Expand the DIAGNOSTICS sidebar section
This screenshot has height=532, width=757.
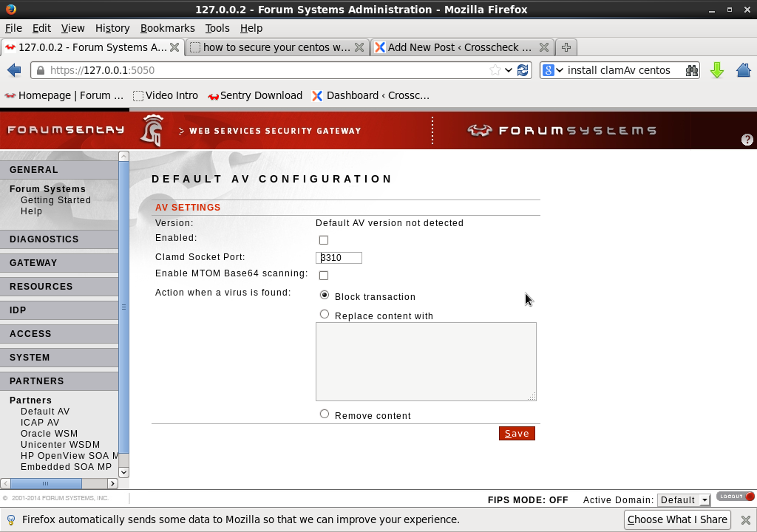pos(59,239)
